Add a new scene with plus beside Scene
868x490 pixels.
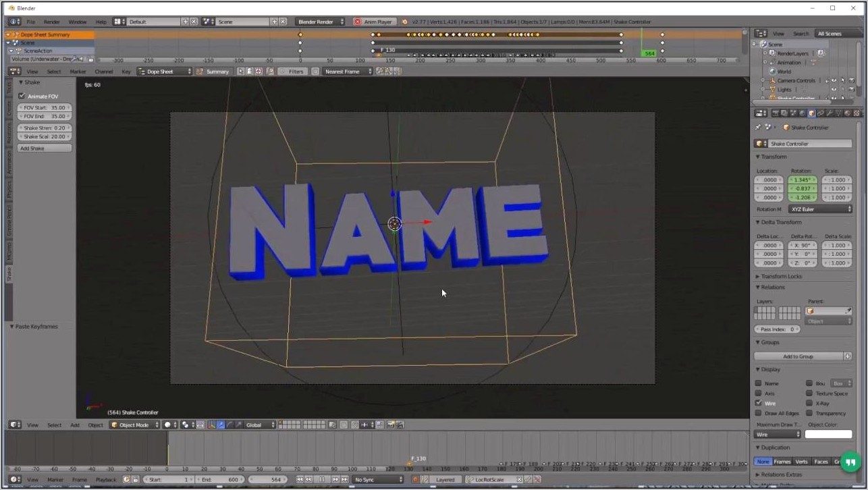click(274, 22)
